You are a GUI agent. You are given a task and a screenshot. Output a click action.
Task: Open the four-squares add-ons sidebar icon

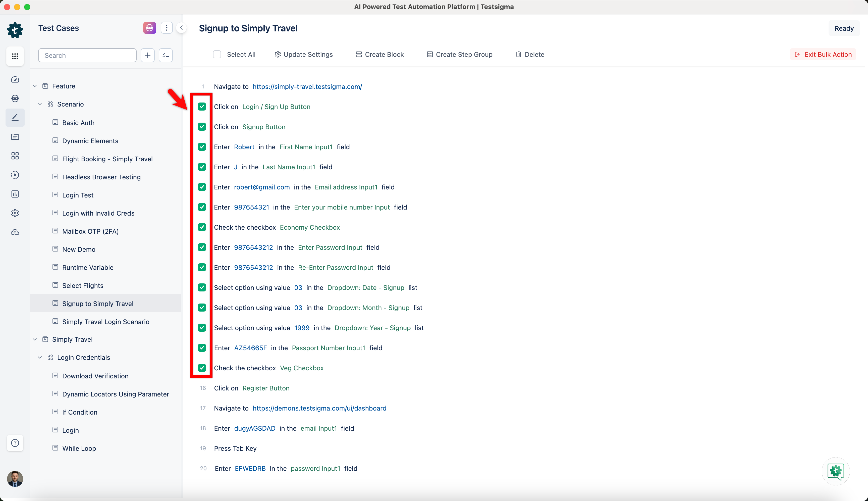(15, 156)
